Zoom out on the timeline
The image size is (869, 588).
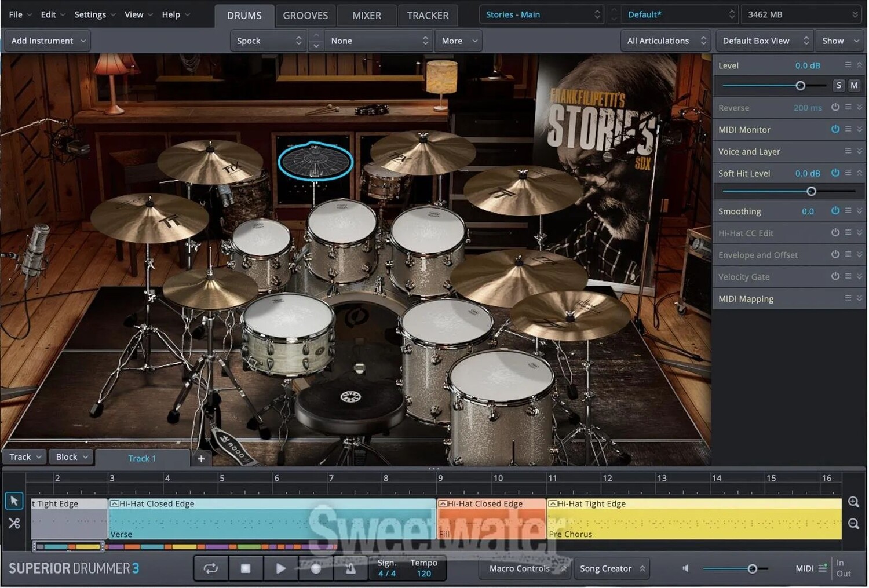(x=853, y=524)
